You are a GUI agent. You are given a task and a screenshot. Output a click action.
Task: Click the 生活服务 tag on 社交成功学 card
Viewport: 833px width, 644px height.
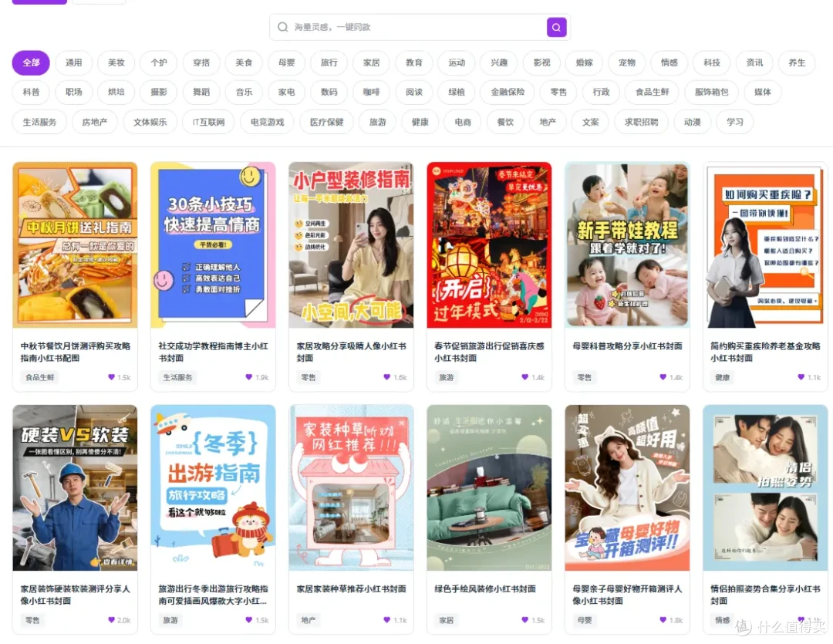(177, 377)
